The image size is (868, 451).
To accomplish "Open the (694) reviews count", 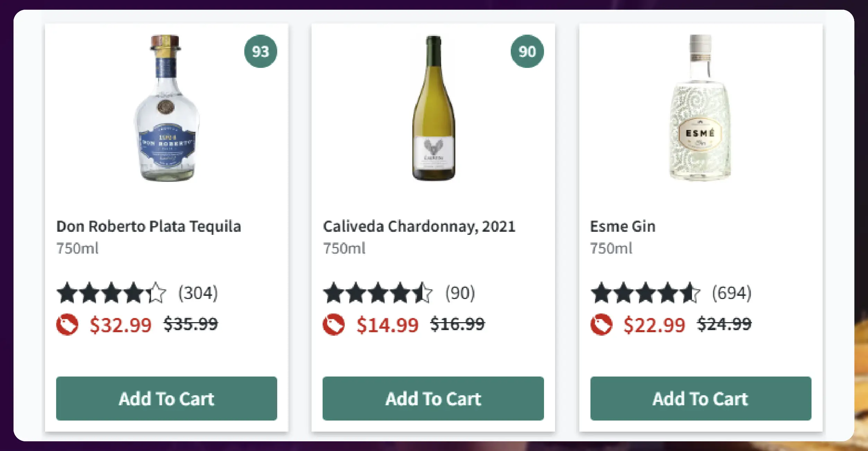I will click(x=731, y=293).
